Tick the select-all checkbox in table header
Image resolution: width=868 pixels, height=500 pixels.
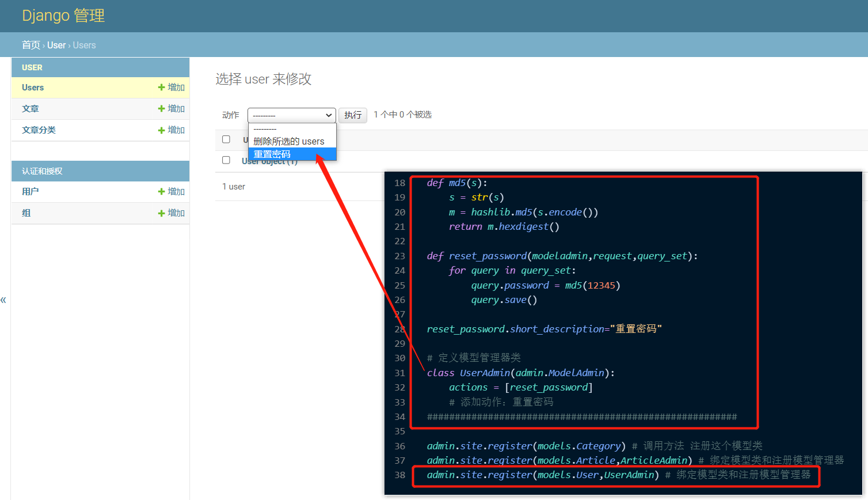pos(226,139)
